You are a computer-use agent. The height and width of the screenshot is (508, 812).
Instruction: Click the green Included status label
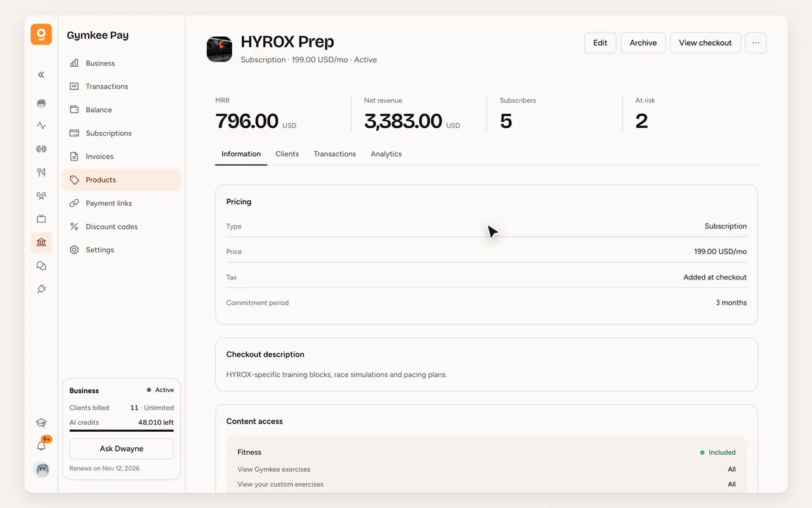point(718,453)
